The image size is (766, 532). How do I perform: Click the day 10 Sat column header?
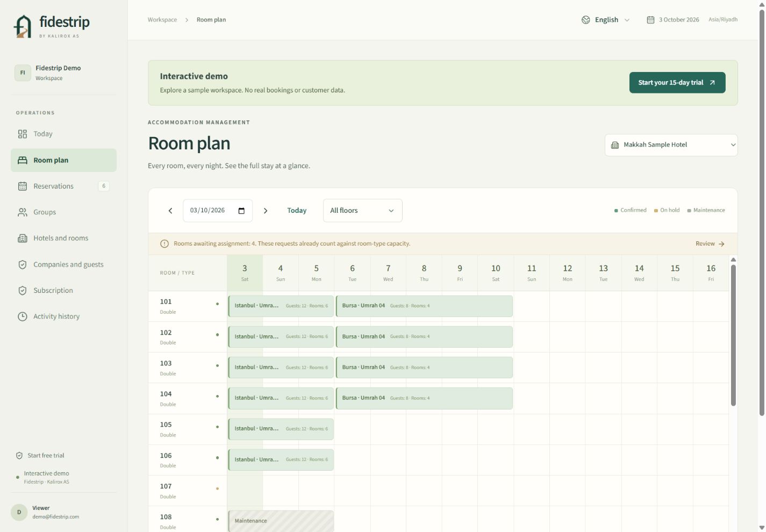pos(496,273)
